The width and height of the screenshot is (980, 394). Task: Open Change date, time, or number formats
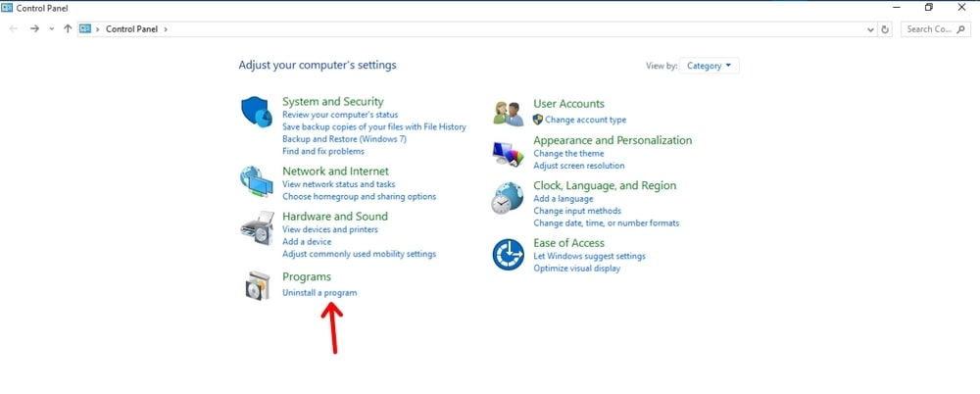pos(607,222)
